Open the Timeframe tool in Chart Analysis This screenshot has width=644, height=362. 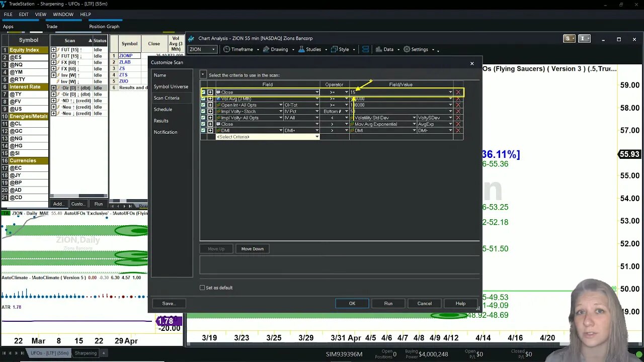[x=238, y=49]
